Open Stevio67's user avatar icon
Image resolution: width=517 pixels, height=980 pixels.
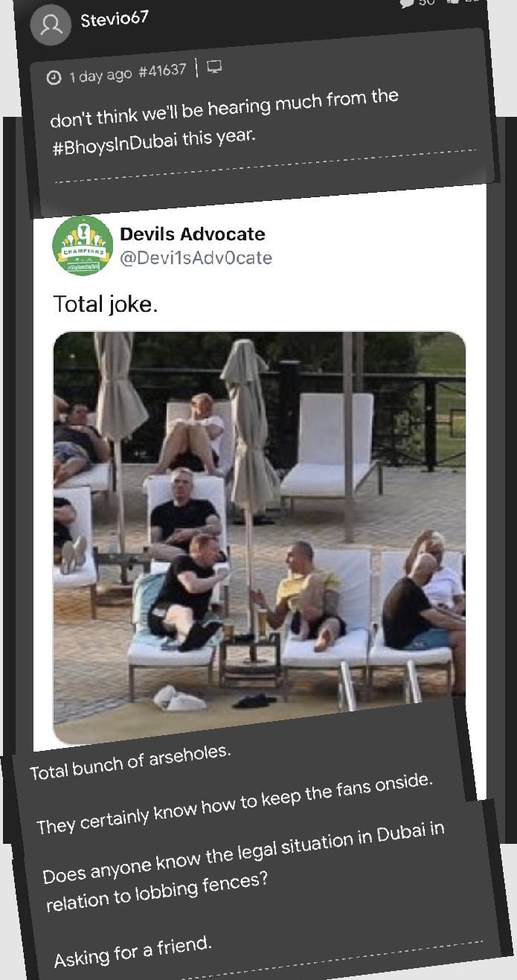pyautogui.click(x=51, y=25)
